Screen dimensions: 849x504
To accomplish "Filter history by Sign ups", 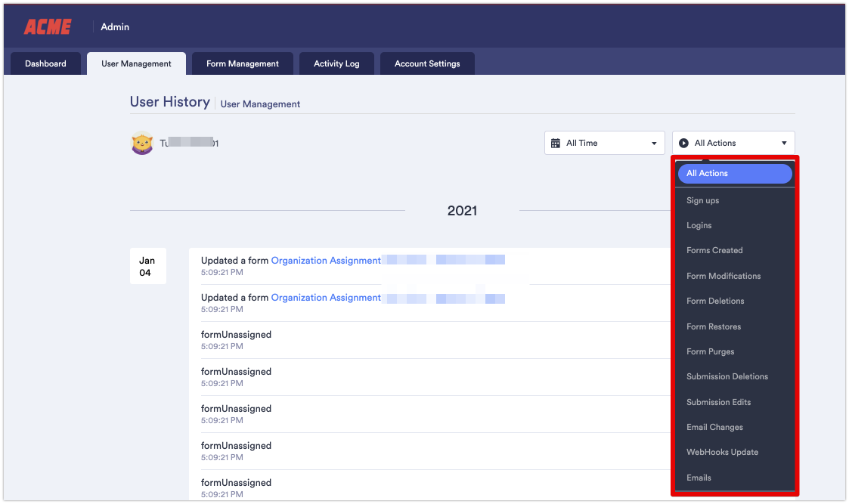I will 703,200.
